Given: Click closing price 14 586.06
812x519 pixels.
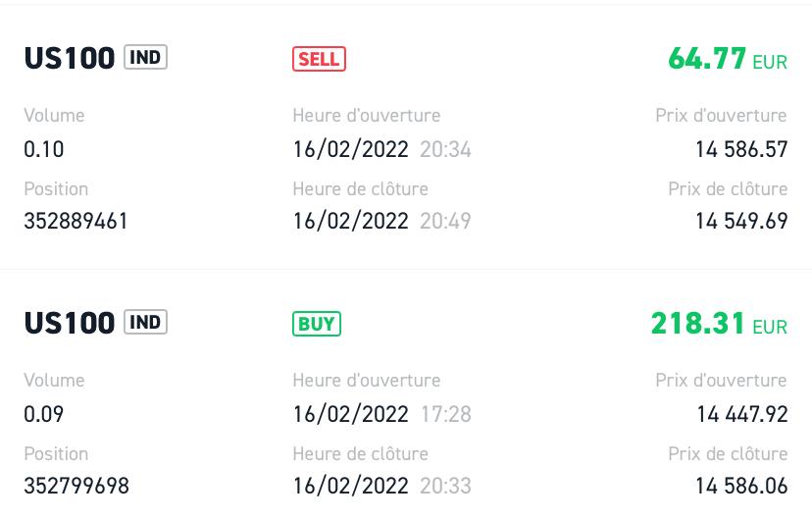Looking at the screenshot, I should [x=741, y=486].
